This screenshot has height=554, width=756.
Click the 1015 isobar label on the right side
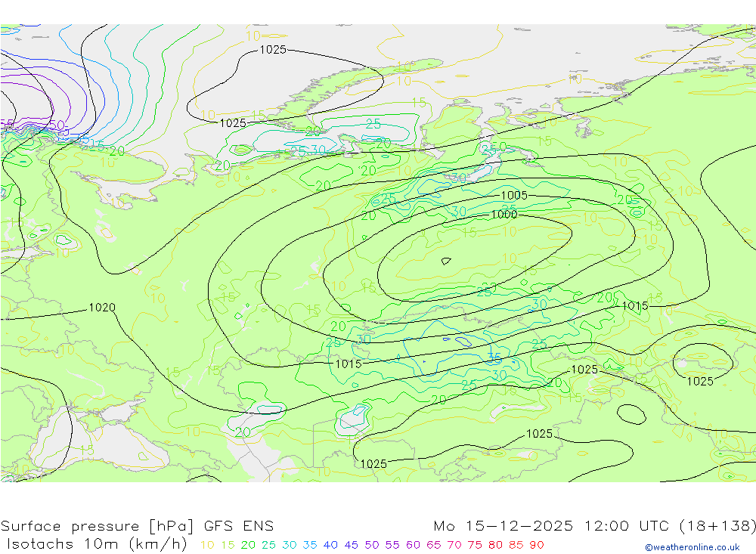(636, 305)
